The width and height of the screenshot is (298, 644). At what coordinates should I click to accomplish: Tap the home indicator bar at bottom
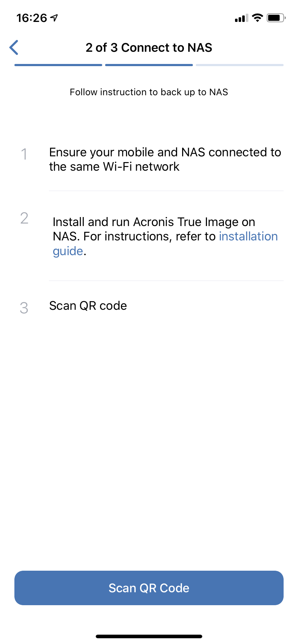coord(149,636)
